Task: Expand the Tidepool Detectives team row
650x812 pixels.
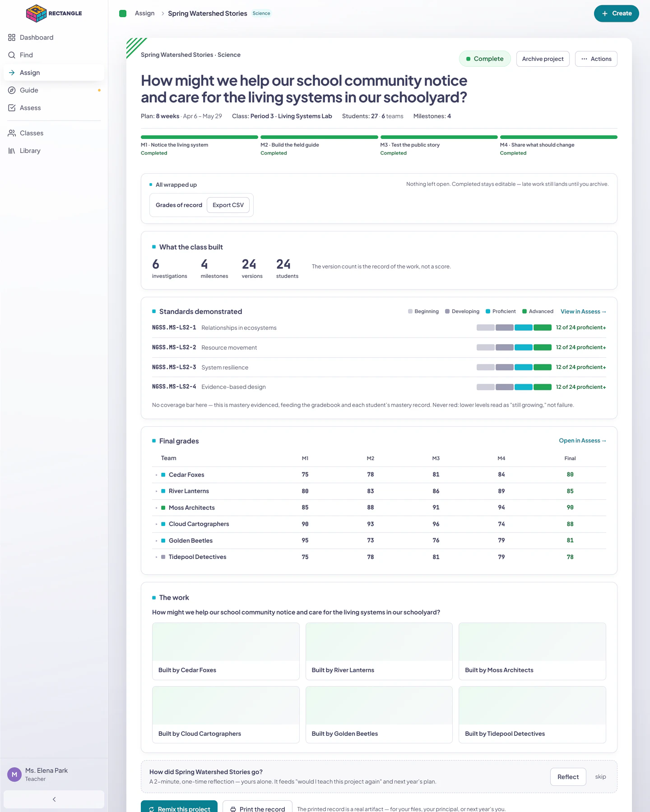Action: [157, 557]
